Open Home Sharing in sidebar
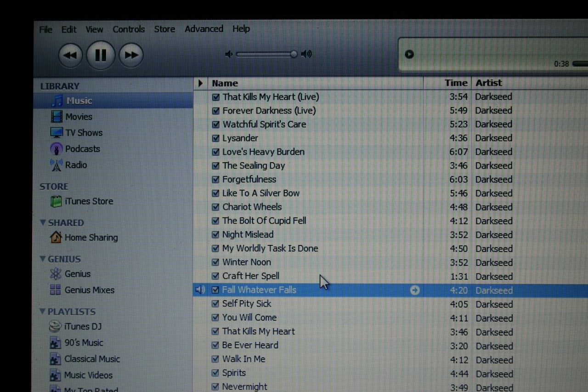The width and height of the screenshot is (588, 392). tap(84, 238)
